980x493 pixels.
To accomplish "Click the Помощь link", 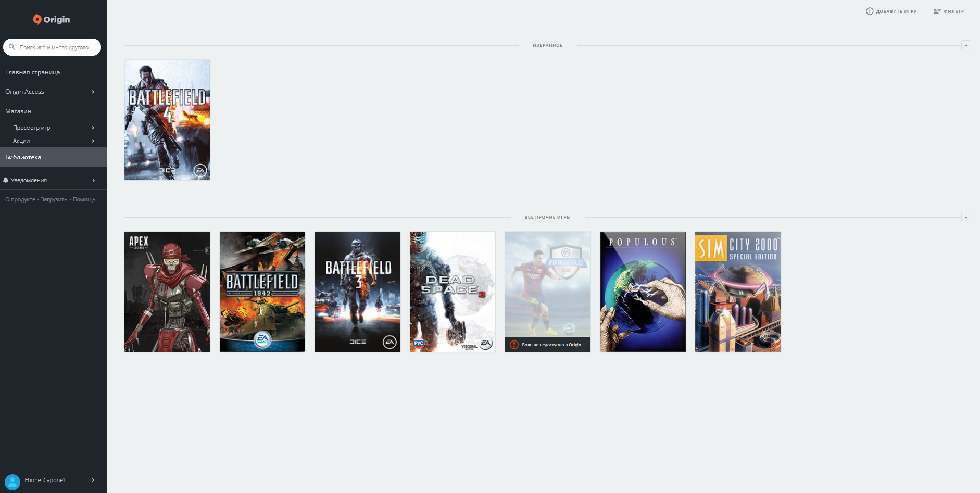I will (x=84, y=199).
